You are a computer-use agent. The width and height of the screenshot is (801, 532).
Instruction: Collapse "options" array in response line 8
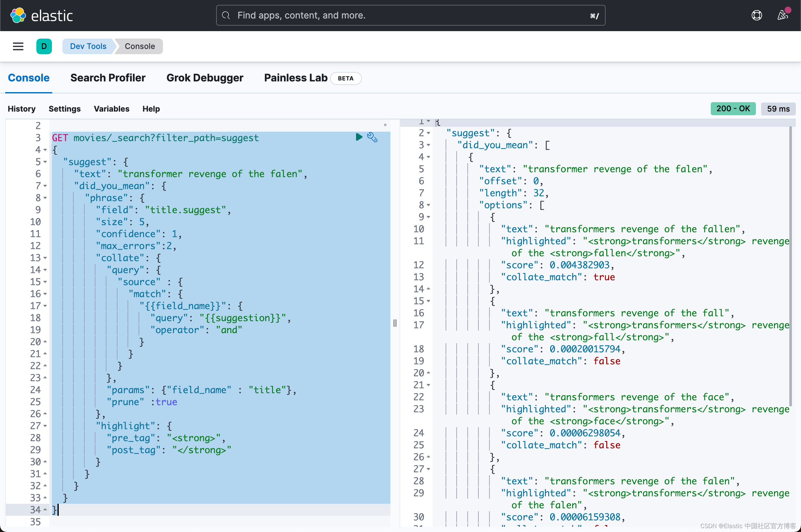pyautogui.click(x=428, y=205)
